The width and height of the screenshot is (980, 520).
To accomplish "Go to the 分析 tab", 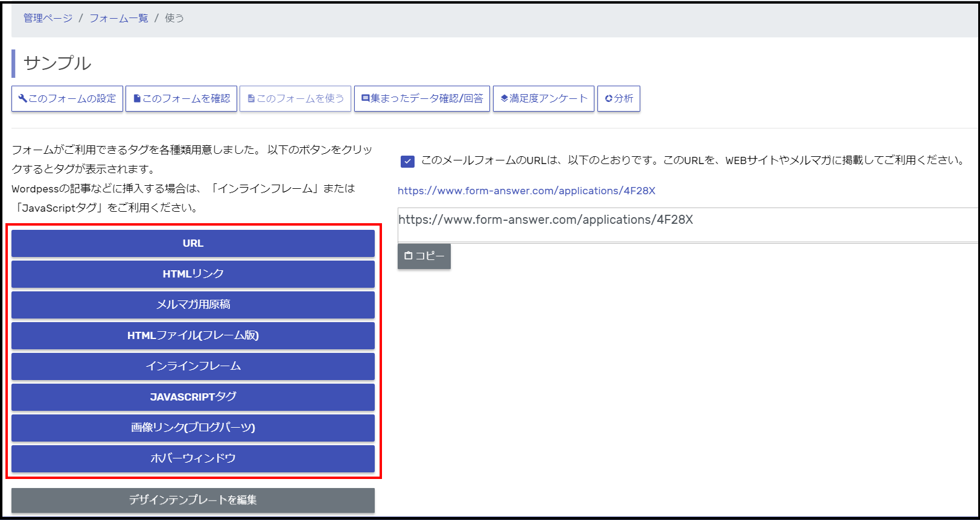I will (x=619, y=98).
